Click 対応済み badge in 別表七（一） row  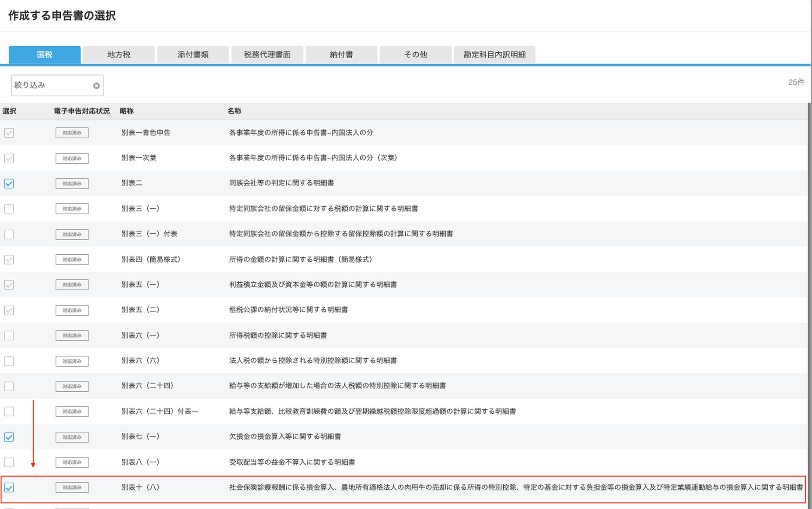[72, 437]
